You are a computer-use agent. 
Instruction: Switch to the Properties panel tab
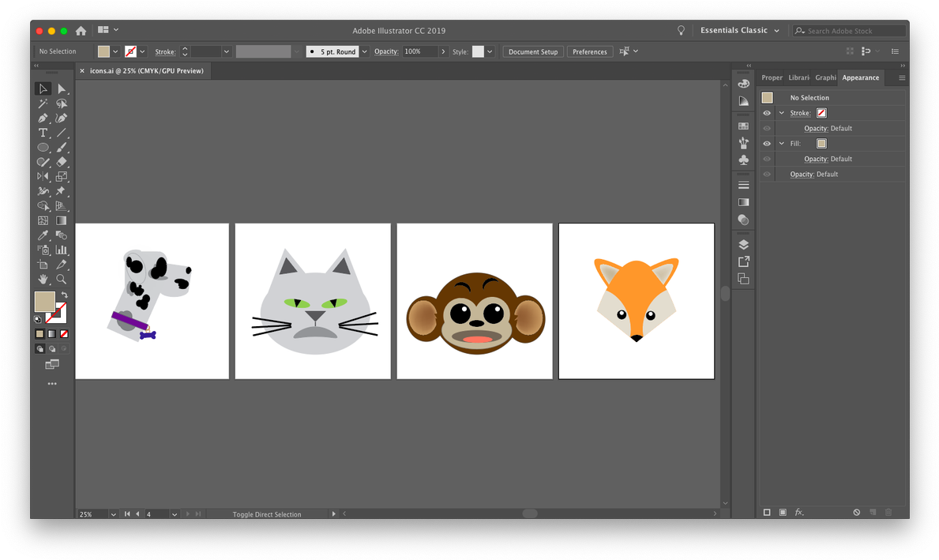772,77
